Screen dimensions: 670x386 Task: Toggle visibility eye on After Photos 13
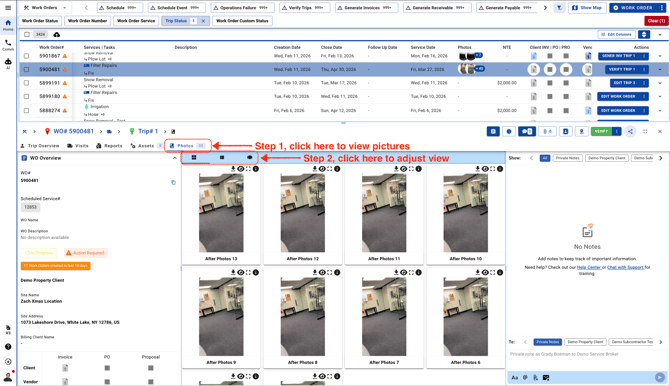point(241,169)
